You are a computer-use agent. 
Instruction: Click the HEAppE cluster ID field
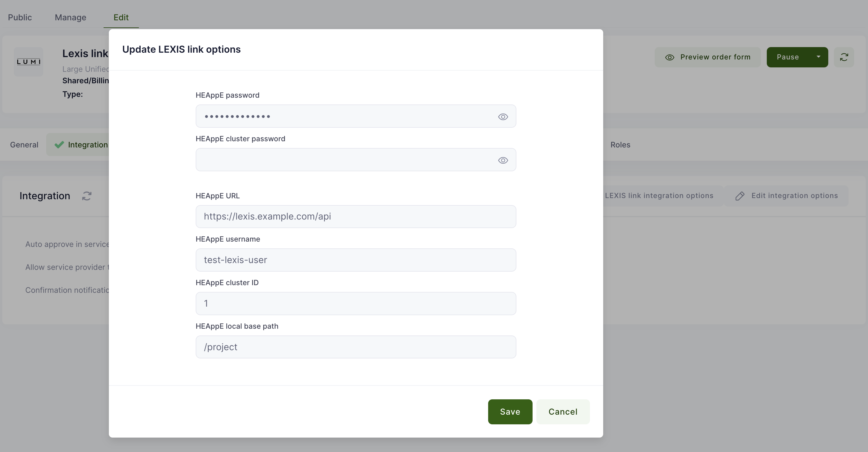tap(355, 303)
